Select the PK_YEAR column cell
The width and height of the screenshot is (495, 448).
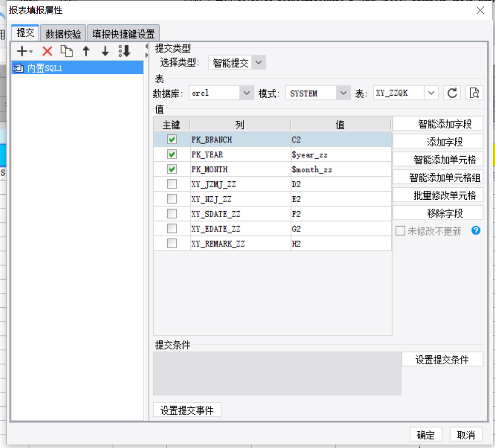(240, 154)
